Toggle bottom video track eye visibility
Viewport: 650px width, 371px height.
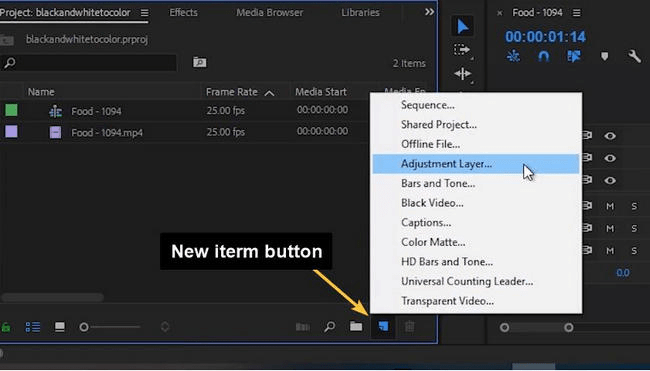point(609,180)
